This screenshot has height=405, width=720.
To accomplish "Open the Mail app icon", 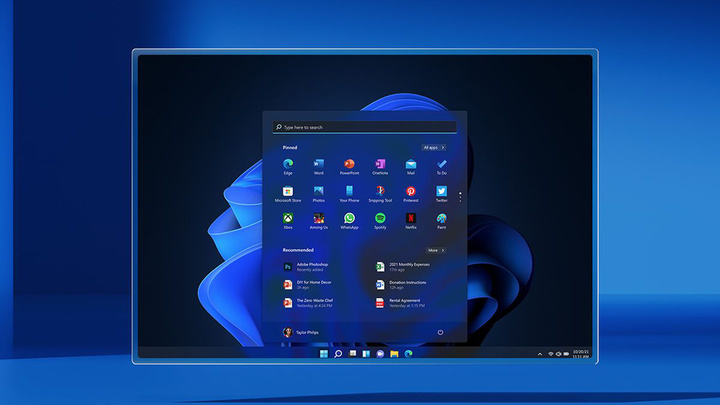I will tap(411, 166).
